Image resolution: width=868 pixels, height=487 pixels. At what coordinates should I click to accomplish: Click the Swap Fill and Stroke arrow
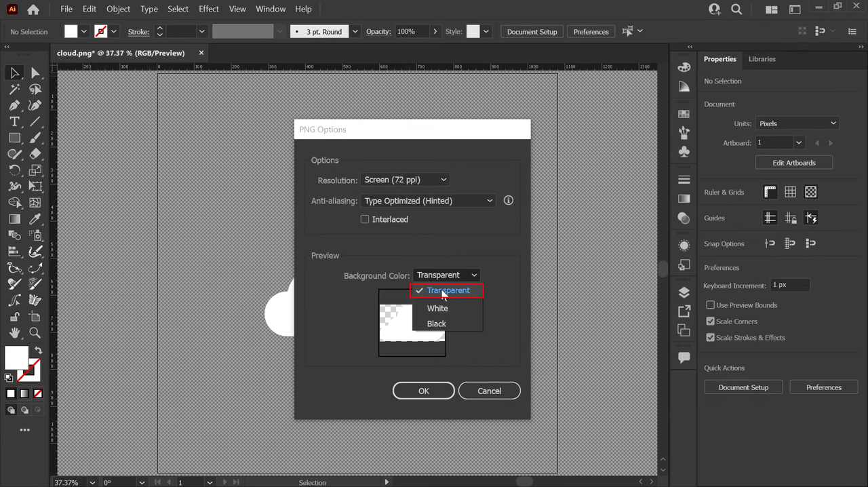coord(38,351)
